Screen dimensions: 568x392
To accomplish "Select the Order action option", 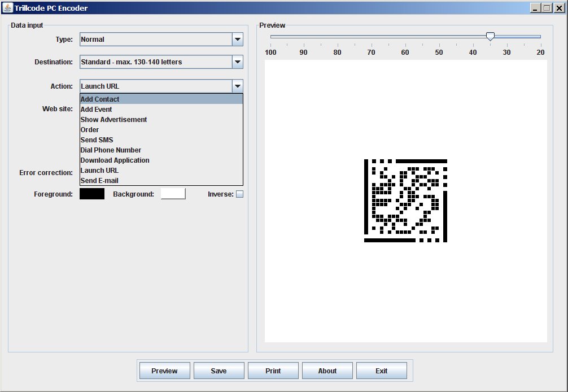I will (x=161, y=129).
